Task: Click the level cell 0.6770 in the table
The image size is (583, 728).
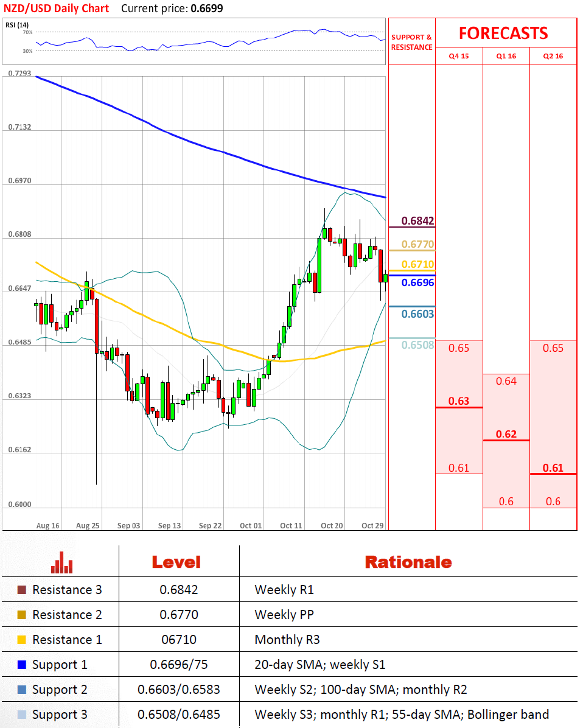Action: [x=179, y=615]
